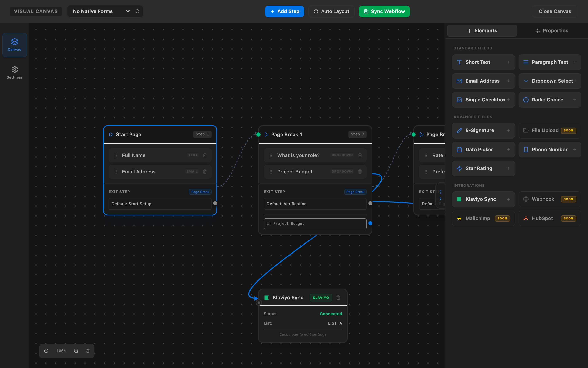Click Klaviyo flag icon on node
Image resolution: width=588 pixels, height=368 pixels.
[267, 297]
